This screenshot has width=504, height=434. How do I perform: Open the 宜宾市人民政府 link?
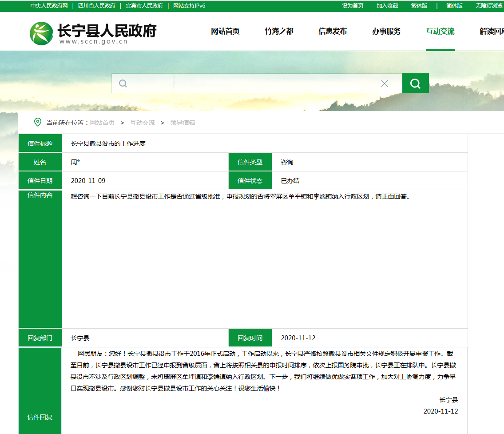144,6
